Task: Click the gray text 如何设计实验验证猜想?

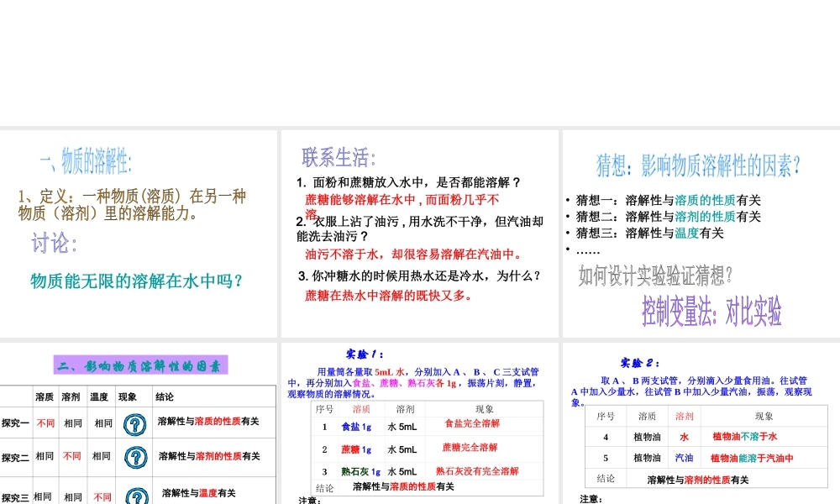Action: click(655, 276)
